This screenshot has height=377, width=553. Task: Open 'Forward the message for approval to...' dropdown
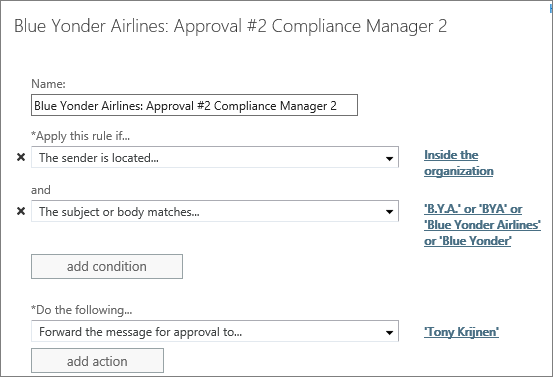(x=215, y=331)
